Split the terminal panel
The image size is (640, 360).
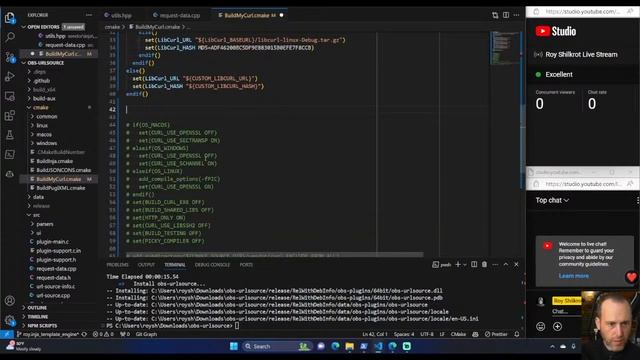(x=474, y=264)
